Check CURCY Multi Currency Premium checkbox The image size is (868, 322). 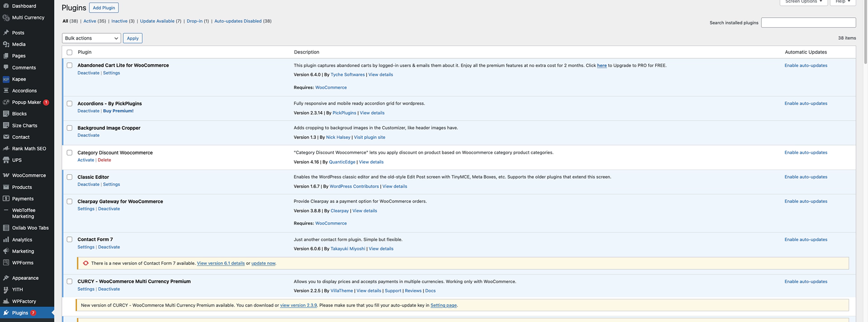pyautogui.click(x=70, y=281)
